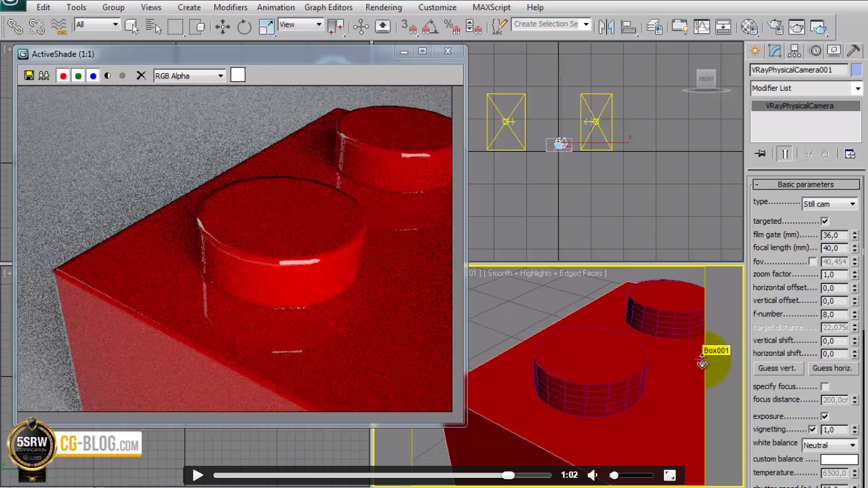Open the Schematic View icon
Screen dimensions: 868x488
point(723,26)
